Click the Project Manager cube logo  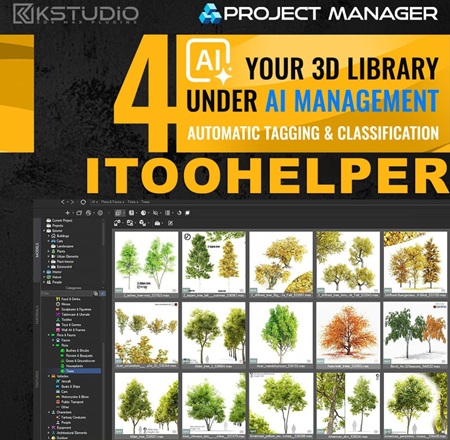(x=210, y=14)
